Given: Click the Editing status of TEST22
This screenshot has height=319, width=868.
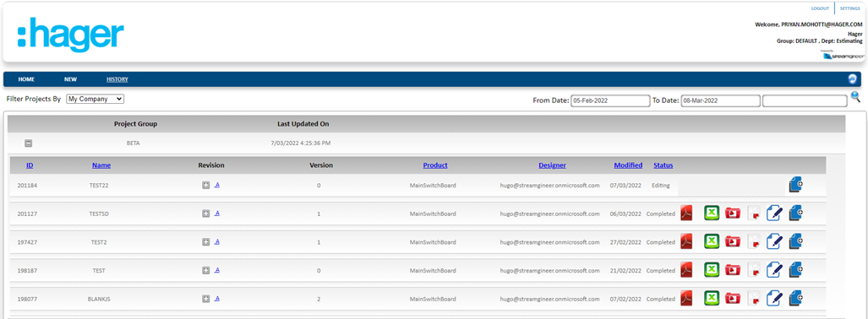Looking at the screenshot, I should (x=660, y=186).
